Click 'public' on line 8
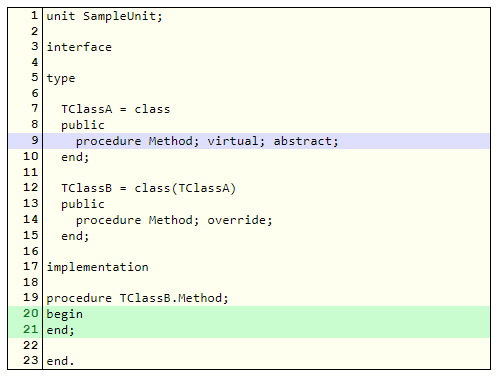Screen dimensions: 499x376 pyautogui.click(x=83, y=125)
